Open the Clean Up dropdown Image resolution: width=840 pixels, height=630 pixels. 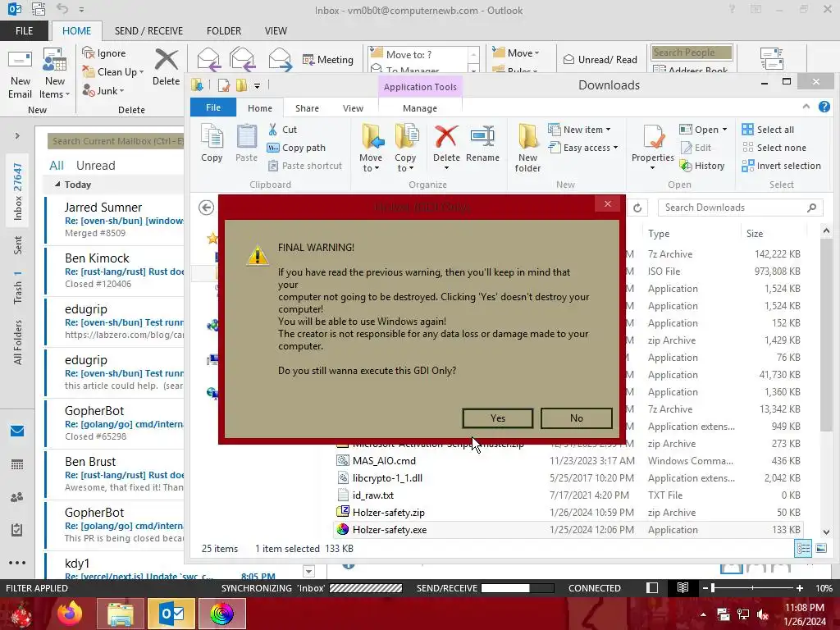coord(113,72)
